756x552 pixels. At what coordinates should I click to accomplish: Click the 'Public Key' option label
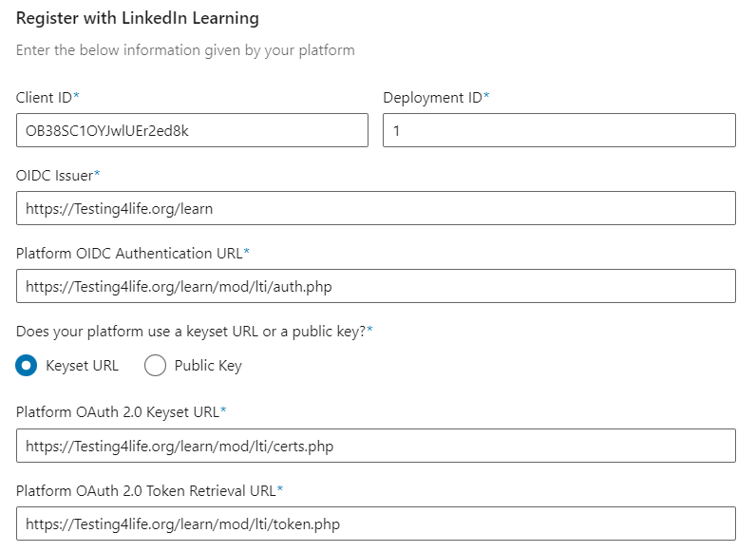pos(208,366)
